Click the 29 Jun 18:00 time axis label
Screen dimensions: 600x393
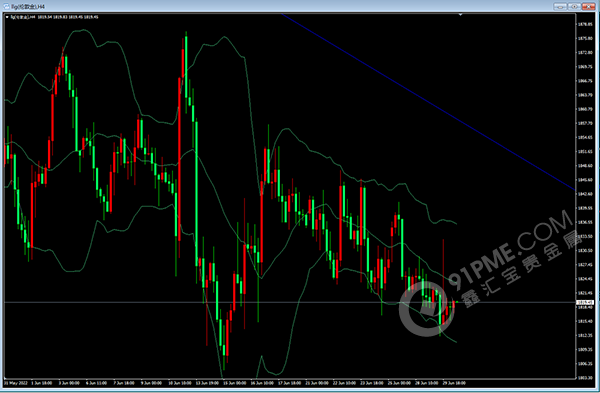tap(454, 383)
